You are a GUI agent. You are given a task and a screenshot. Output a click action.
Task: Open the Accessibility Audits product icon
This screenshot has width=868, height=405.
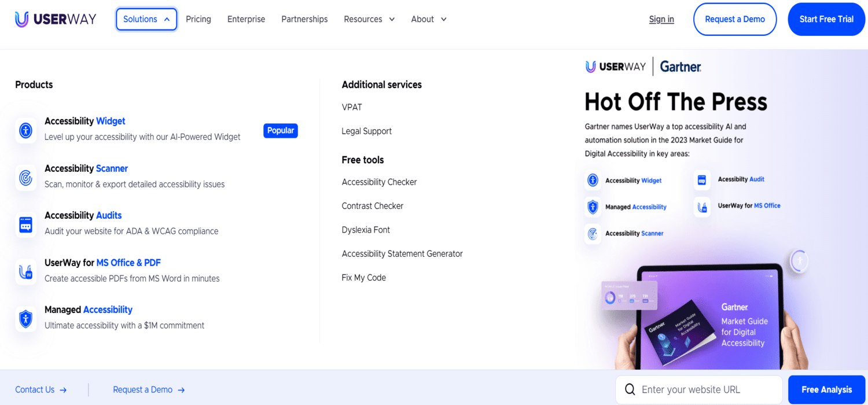[x=25, y=224]
